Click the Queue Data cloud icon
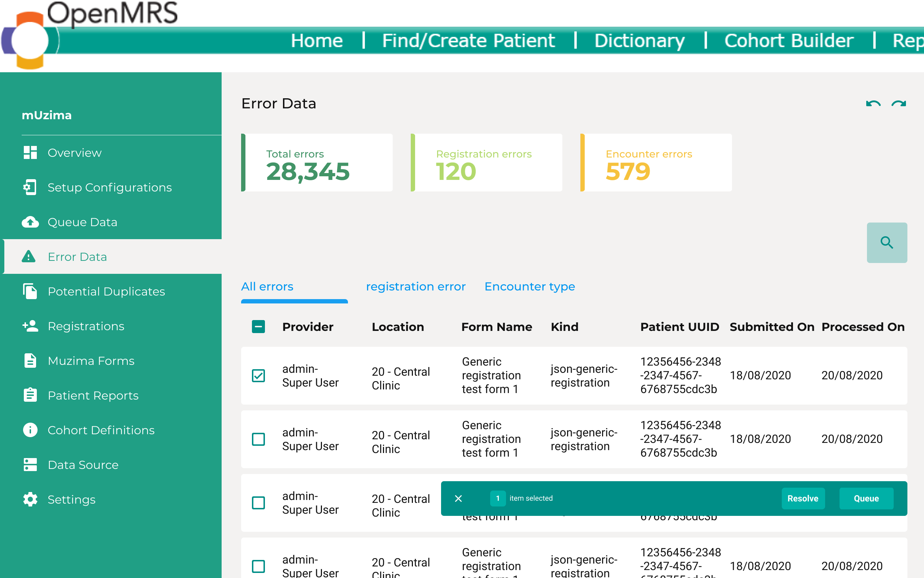The image size is (924, 578). coord(30,222)
